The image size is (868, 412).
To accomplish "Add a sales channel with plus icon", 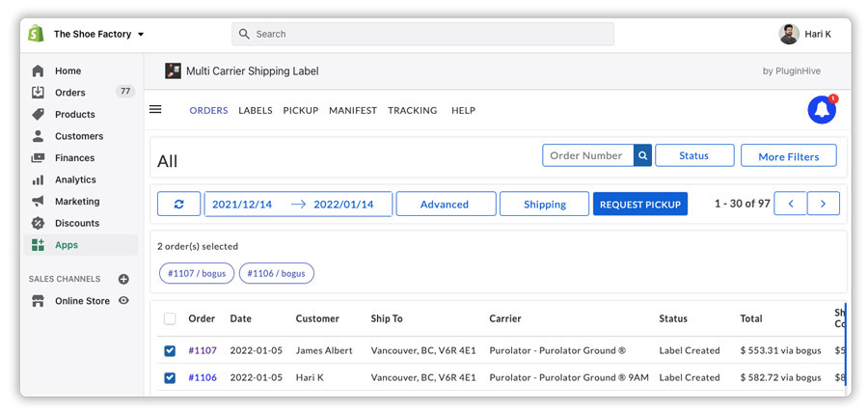I will [123, 279].
